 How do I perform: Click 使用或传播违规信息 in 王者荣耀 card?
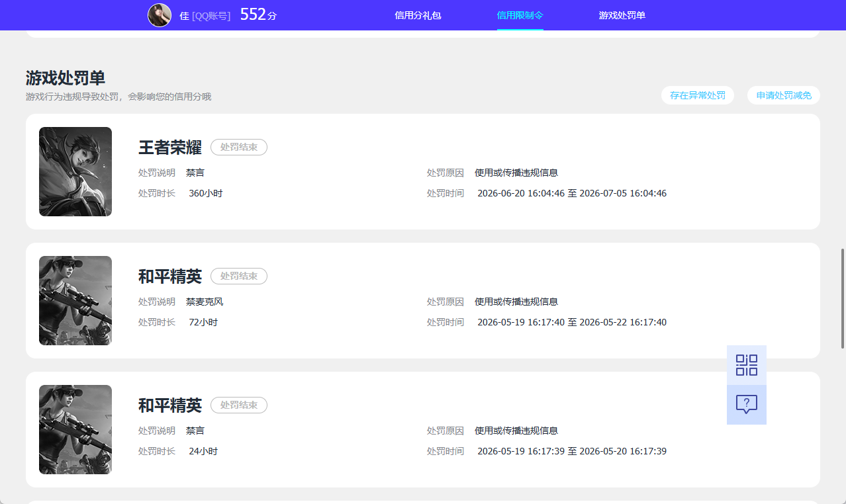point(516,173)
